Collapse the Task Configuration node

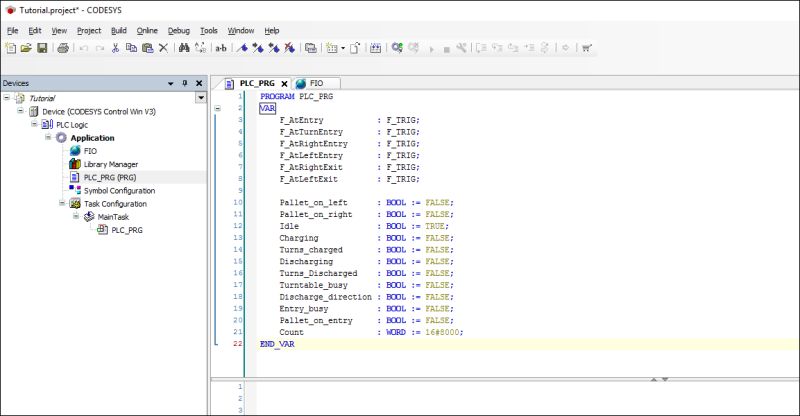coord(62,203)
